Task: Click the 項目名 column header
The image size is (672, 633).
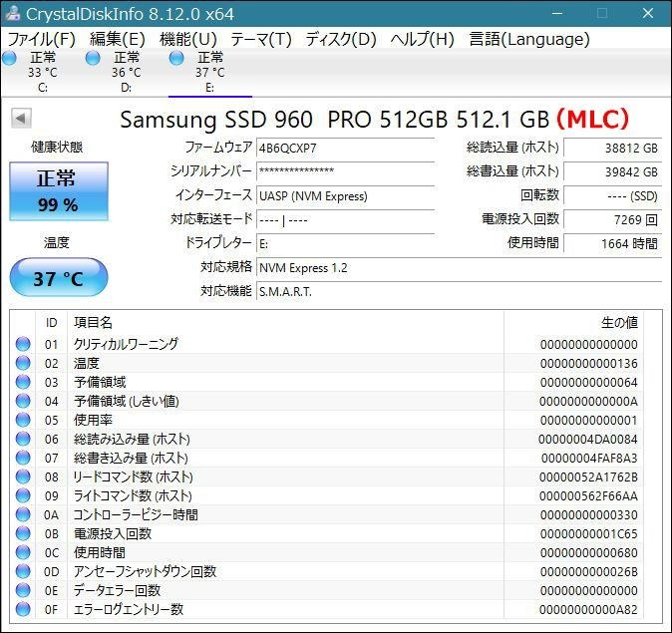Action: (285, 322)
